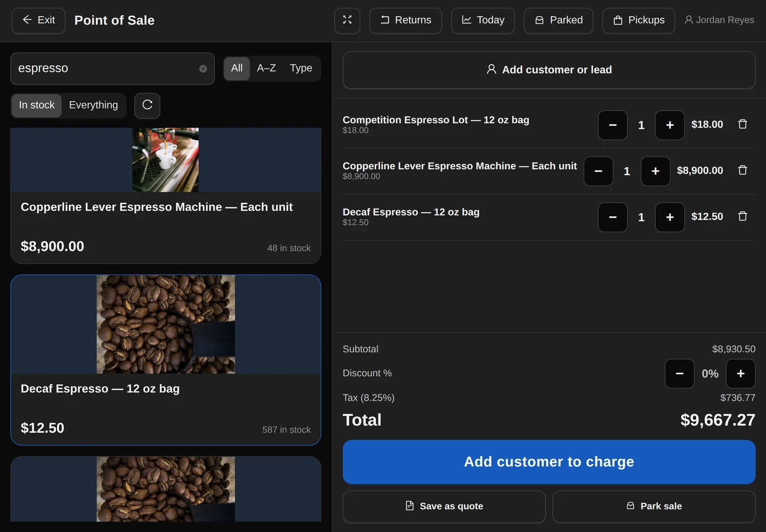Viewport: 766px width, 532px height.
Task: Increase Copperline Espresso Machine quantity
Action: pos(655,171)
